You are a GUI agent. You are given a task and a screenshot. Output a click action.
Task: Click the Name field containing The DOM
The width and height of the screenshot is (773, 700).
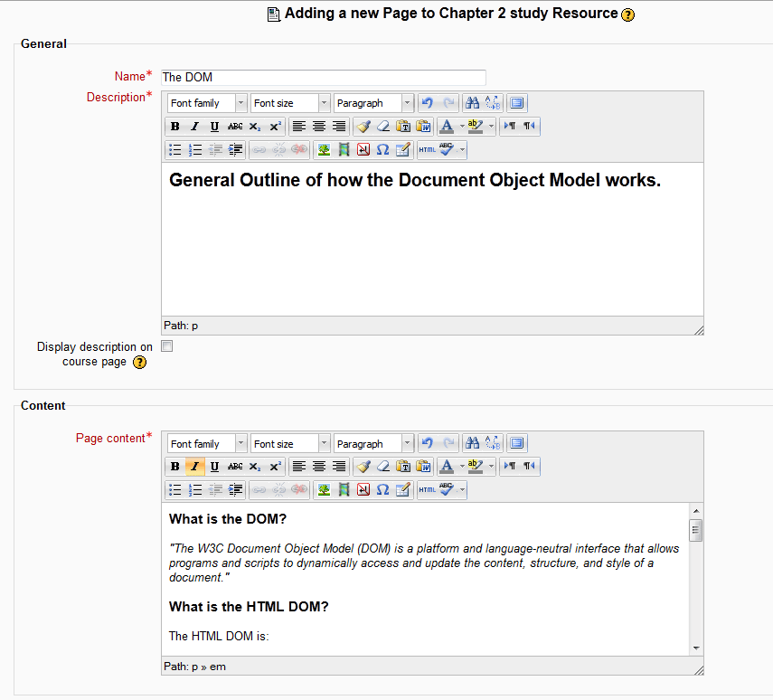click(324, 78)
